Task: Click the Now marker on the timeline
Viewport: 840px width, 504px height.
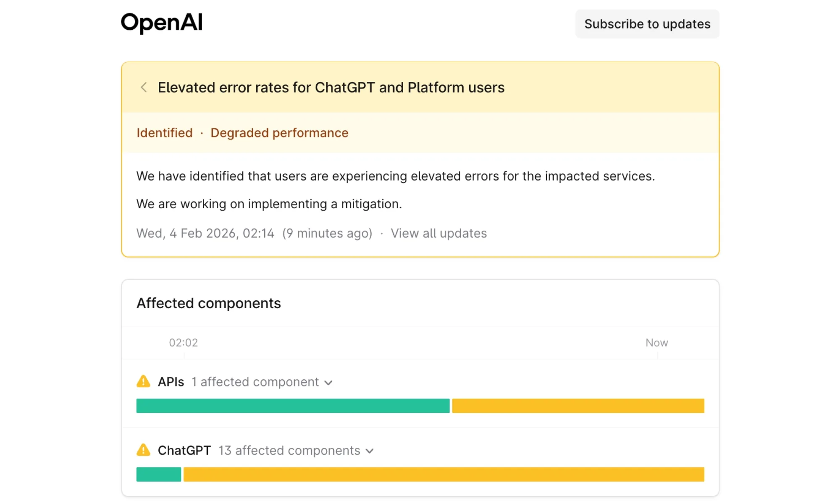Action: tap(656, 343)
